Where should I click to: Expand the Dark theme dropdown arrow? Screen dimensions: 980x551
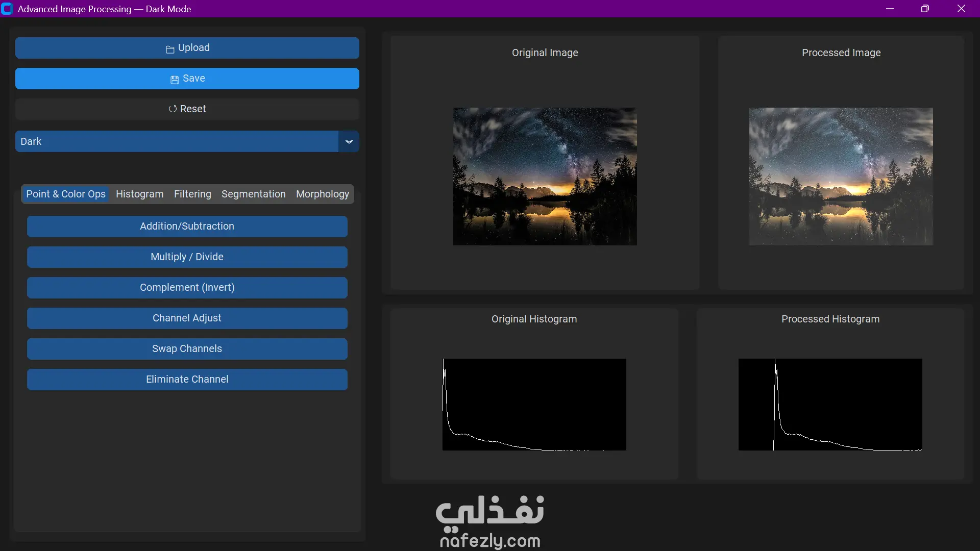(x=349, y=141)
